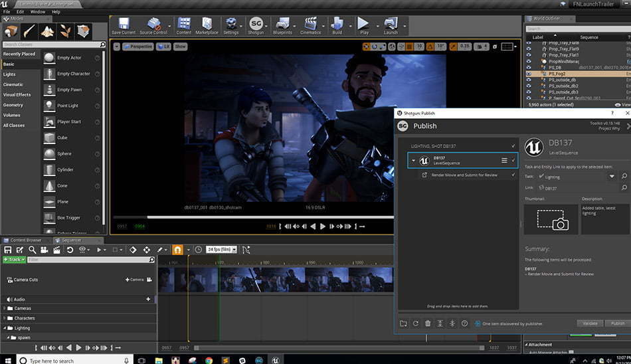Open Source Control from the toolbar
631x364 pixels.
pos(153,26)
